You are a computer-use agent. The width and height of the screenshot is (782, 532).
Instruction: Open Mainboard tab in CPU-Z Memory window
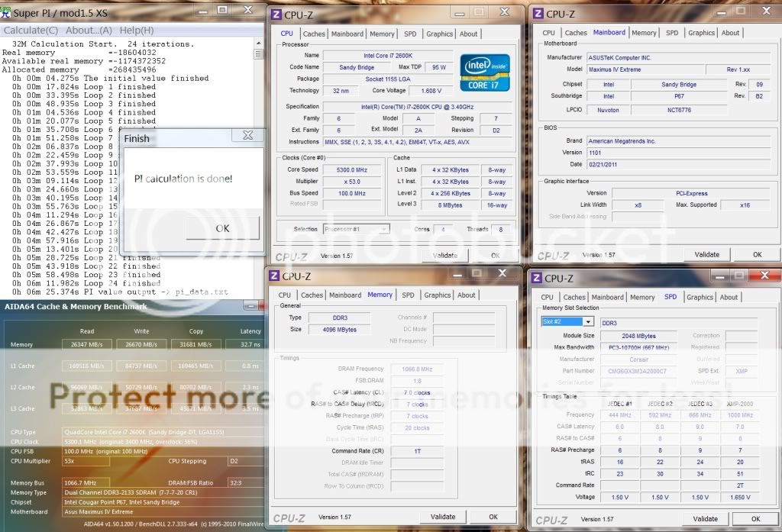point(345,295)
